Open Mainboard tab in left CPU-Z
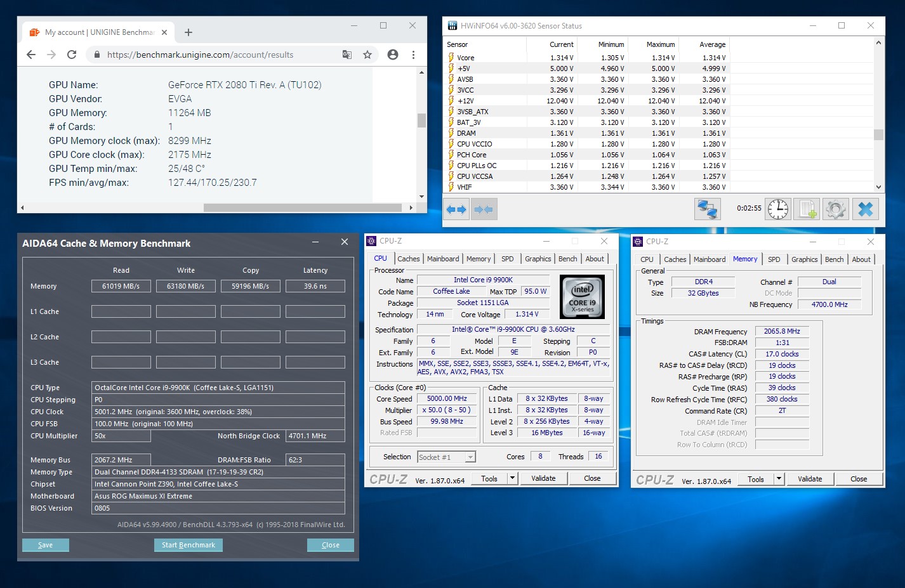Screen dimensions: 905x588 (x=443, y=259)
